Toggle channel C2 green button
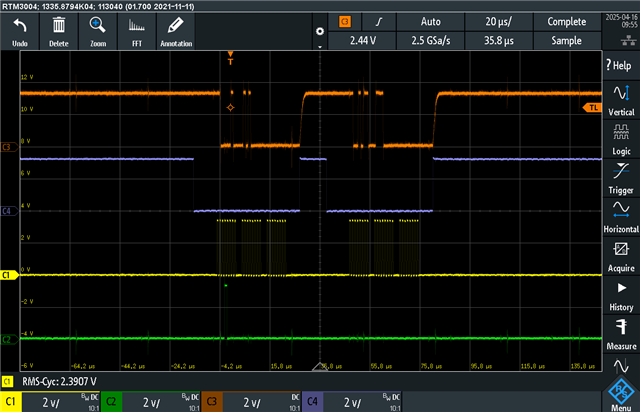640x412 pixels. [111, 402]
